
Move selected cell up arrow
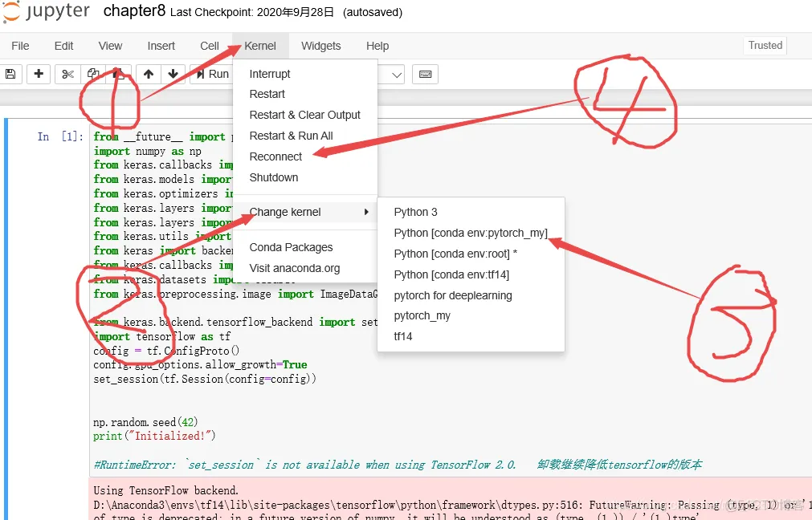(149, 74)
